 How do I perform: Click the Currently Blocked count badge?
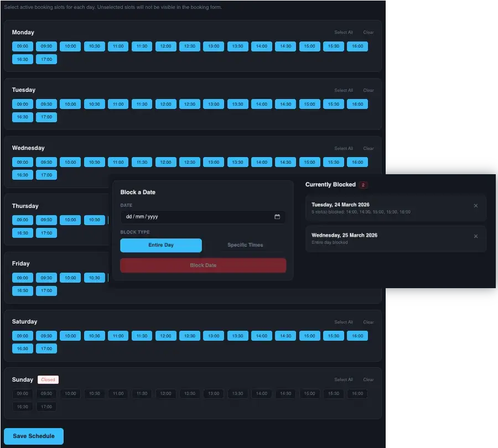coord(363,185)
